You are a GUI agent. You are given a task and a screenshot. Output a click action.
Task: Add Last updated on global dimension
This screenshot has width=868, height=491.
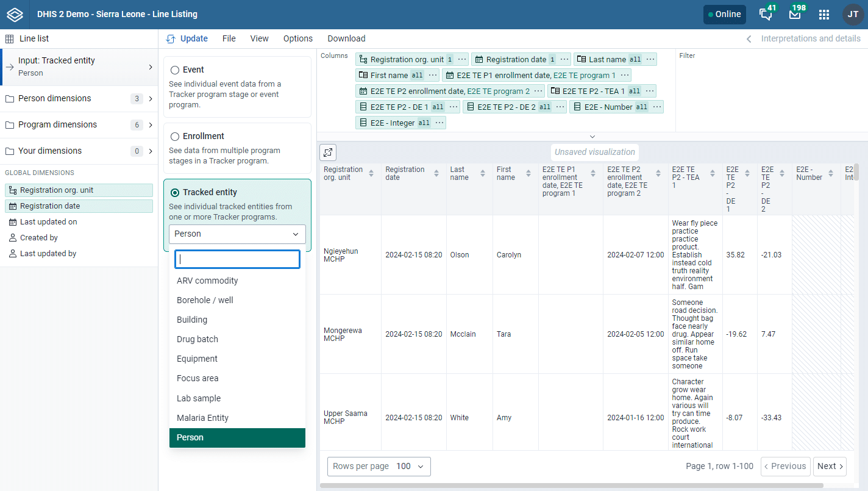pyautogui.click(x=79, y=222)
